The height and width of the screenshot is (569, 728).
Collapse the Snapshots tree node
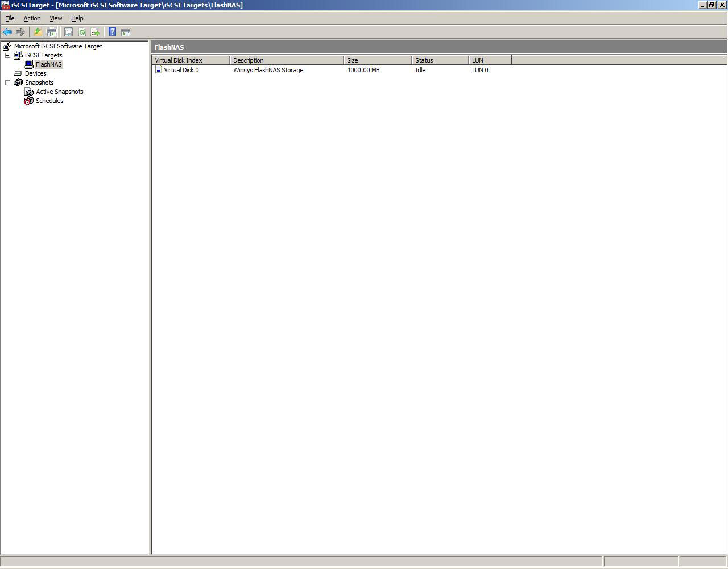[8, 83]
